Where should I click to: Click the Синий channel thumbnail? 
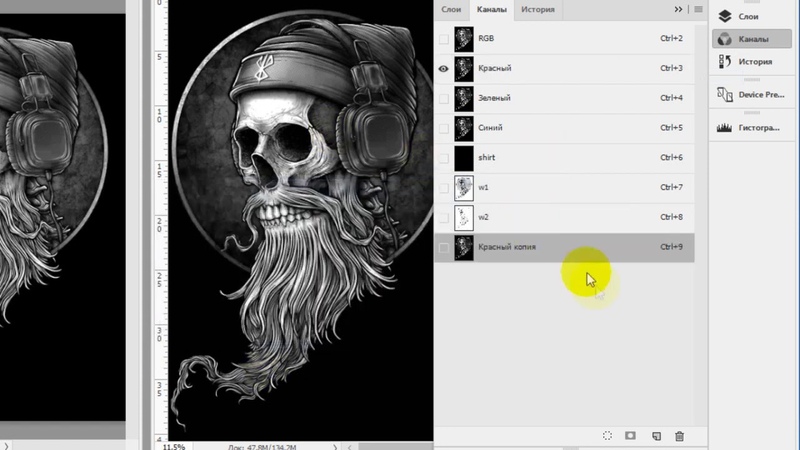pos(464,128)
